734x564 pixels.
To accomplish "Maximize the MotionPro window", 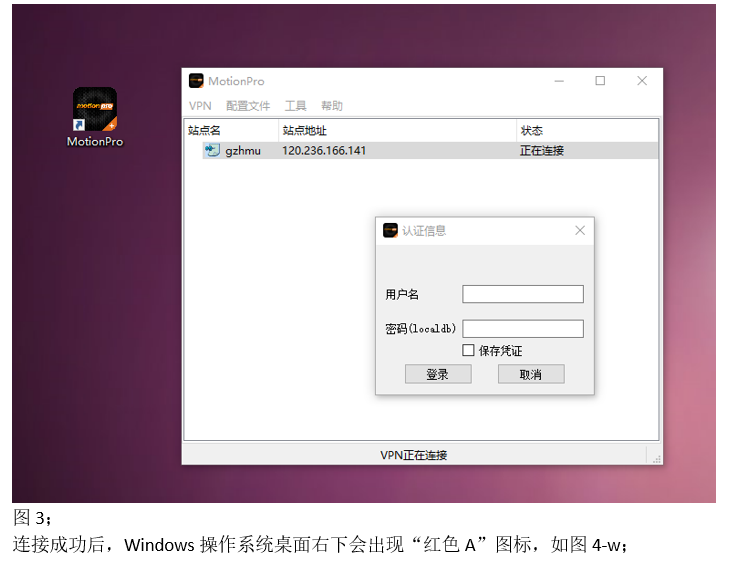I will (x=600, y=81).
